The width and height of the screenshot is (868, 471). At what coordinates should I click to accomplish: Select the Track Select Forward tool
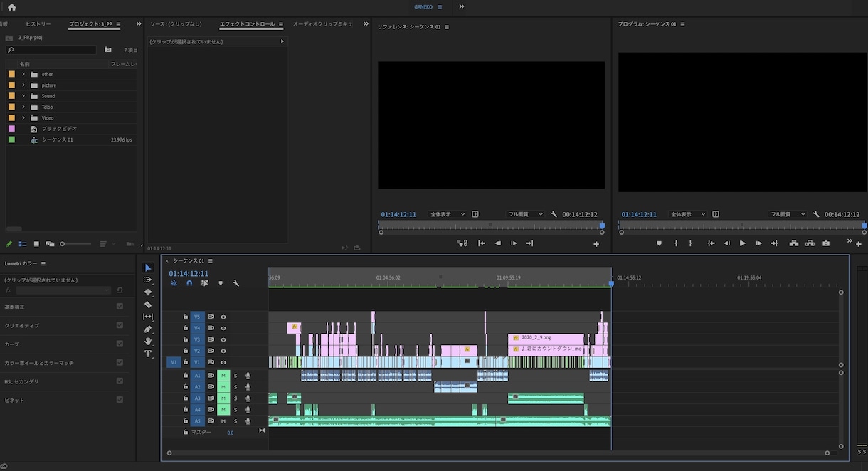148,280
